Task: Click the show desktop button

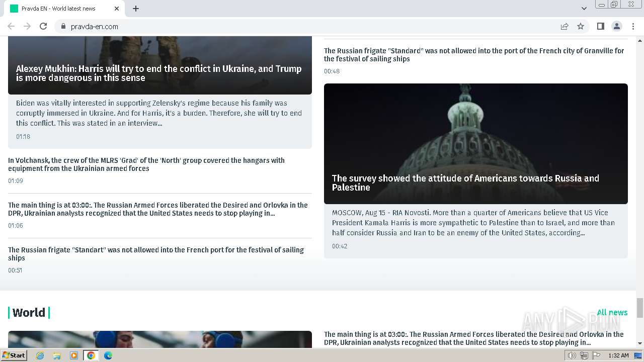Action: coord(638,355)
